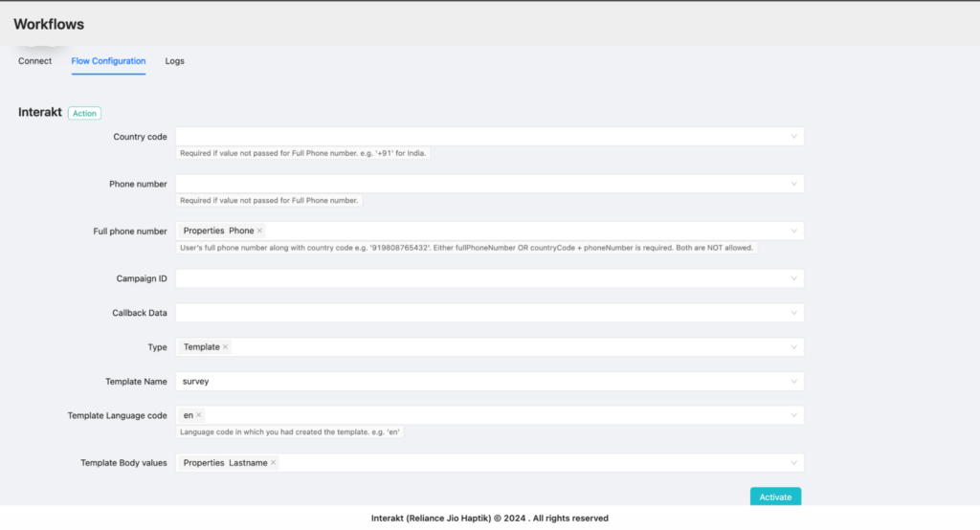Expand the Full phone number dropdown arrow
The image size is (980, 530).
793,231
